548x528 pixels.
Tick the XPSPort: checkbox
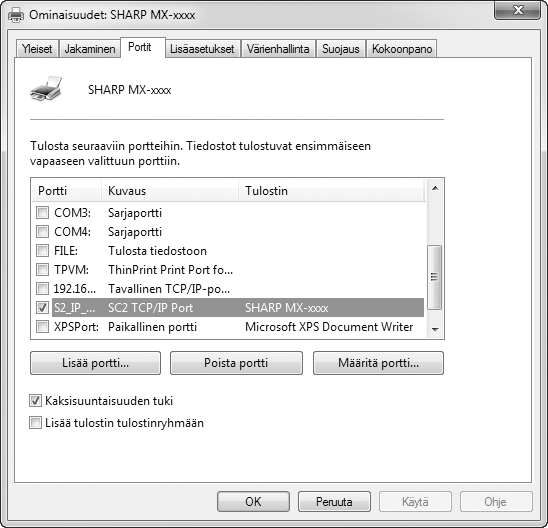tap(43, 327)
